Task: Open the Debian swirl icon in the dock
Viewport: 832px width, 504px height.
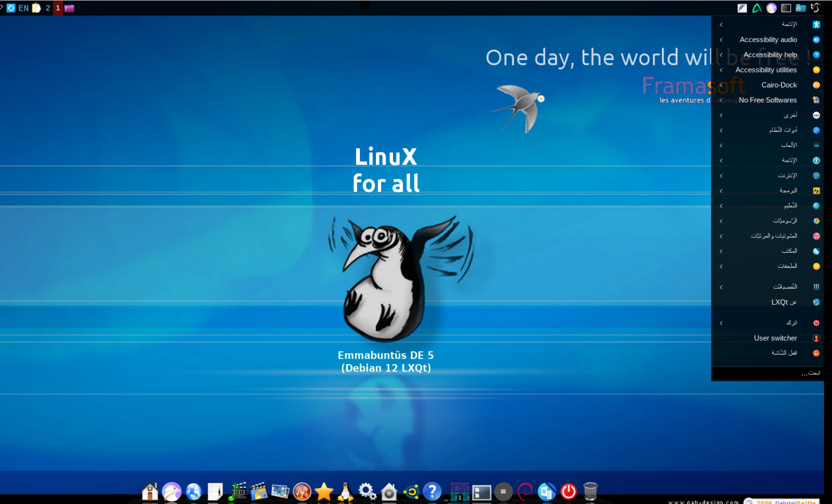Action: [x=524, y=492]
